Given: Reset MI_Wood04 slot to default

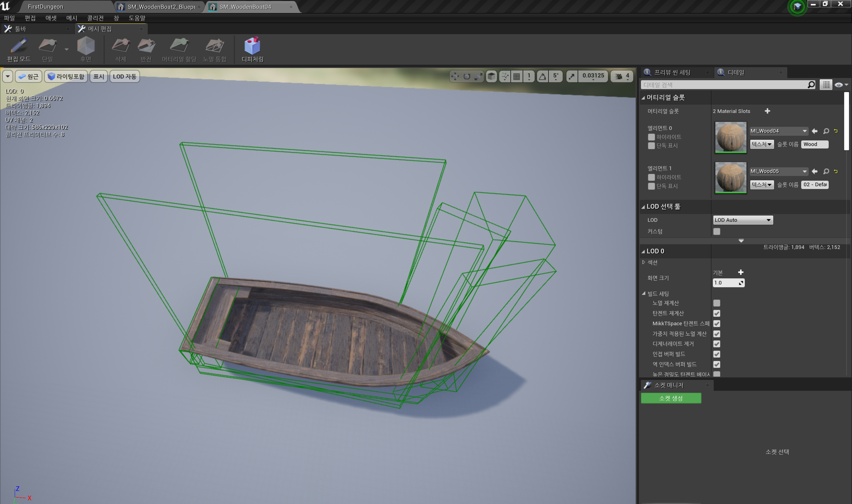Looking at the screenshot, I should click(836, 131).
